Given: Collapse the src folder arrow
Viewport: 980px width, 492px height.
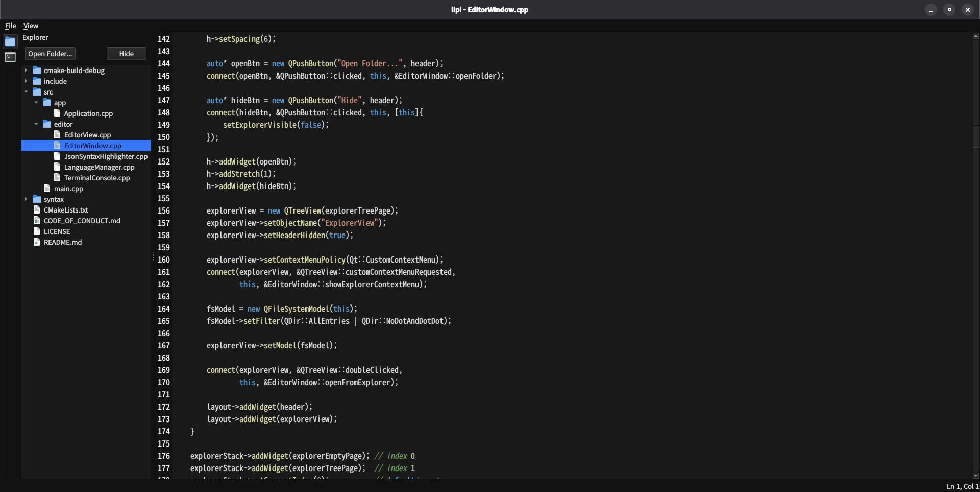Looking at the screenshot, I should coord(26,92).
